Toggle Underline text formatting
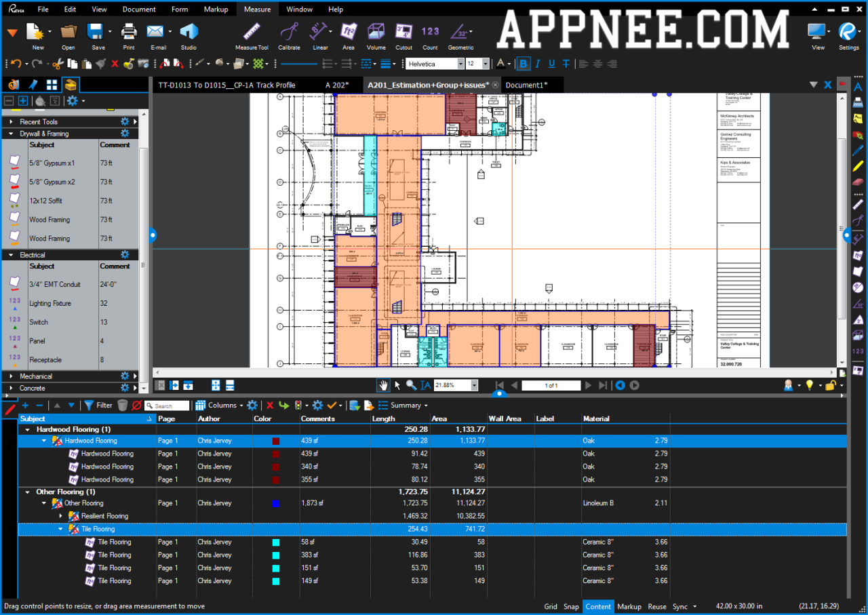The width and height of the screenshot is (868, 615). pyautogui.click(x=552, y=64)
